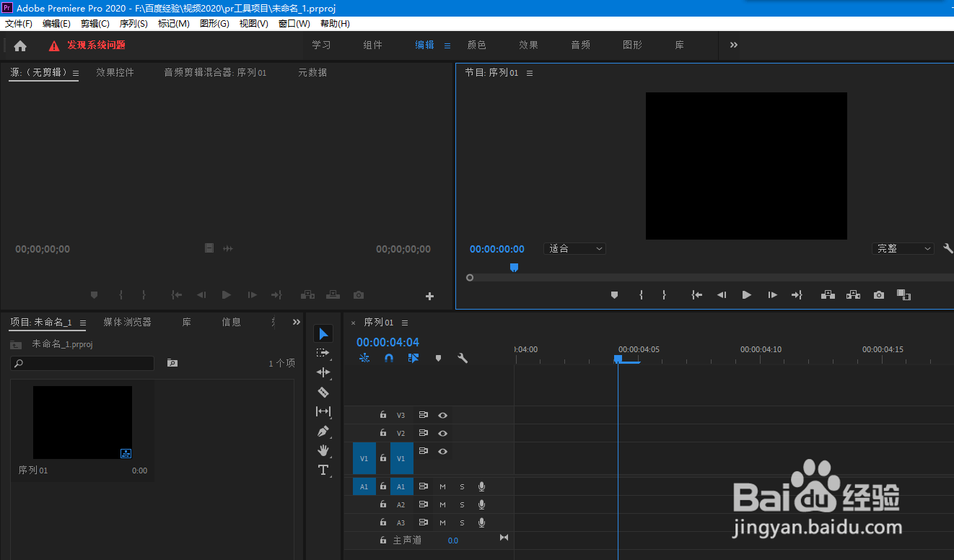Screen dimensions: 954x560
Task: Open the source panel menu
Action: (76, 73)
